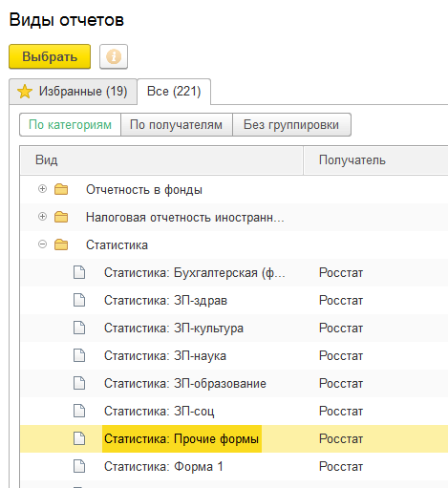Select Статистика: ЗП-образование report
The height and width of the screenshot is (488, 448).
[x=185, y=384]
